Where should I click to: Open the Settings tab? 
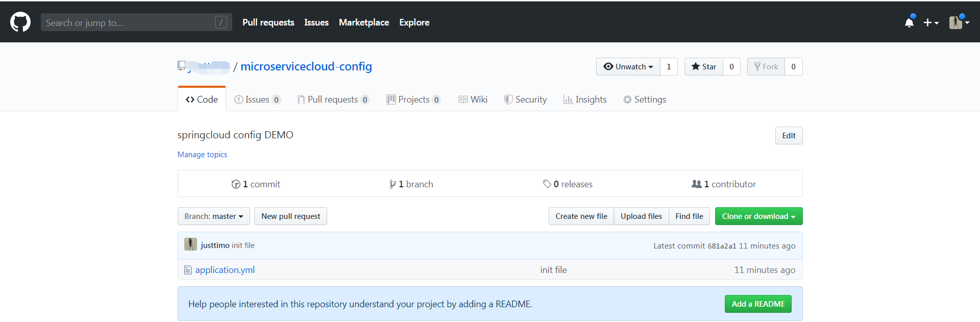pyautogui.click(x=645, y=100)
